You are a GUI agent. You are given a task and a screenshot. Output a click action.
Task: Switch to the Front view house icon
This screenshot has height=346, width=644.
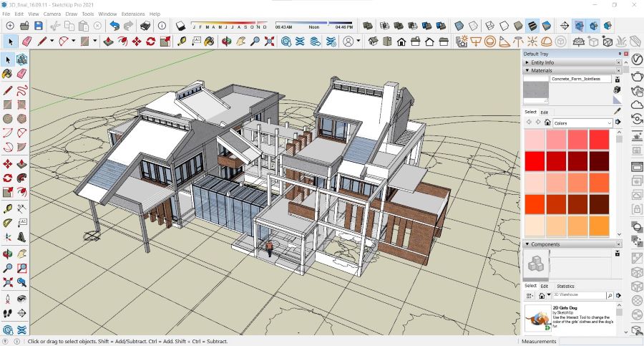click(x=401, y=41)
